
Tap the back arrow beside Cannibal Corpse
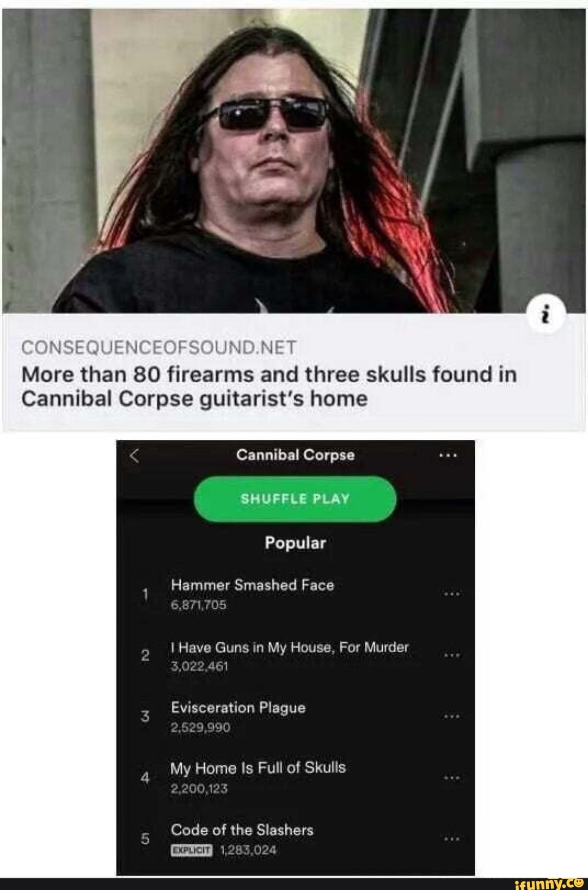(134, 455)
